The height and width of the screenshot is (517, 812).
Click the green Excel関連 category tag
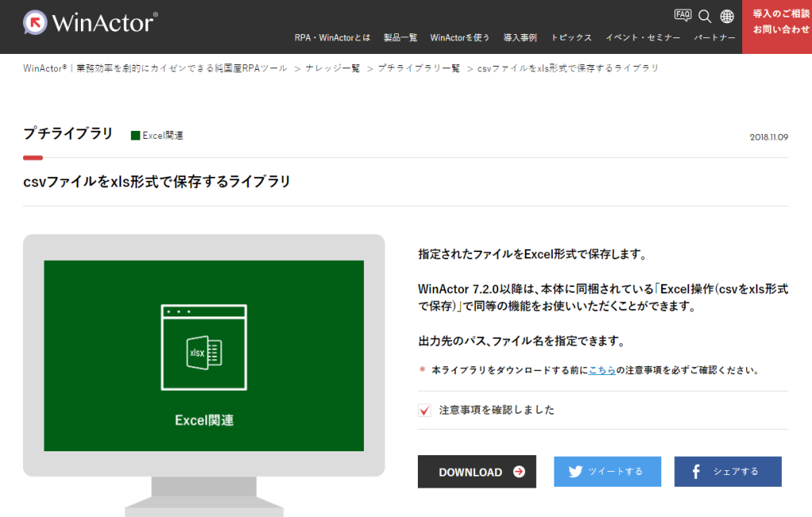pos(157,136)
